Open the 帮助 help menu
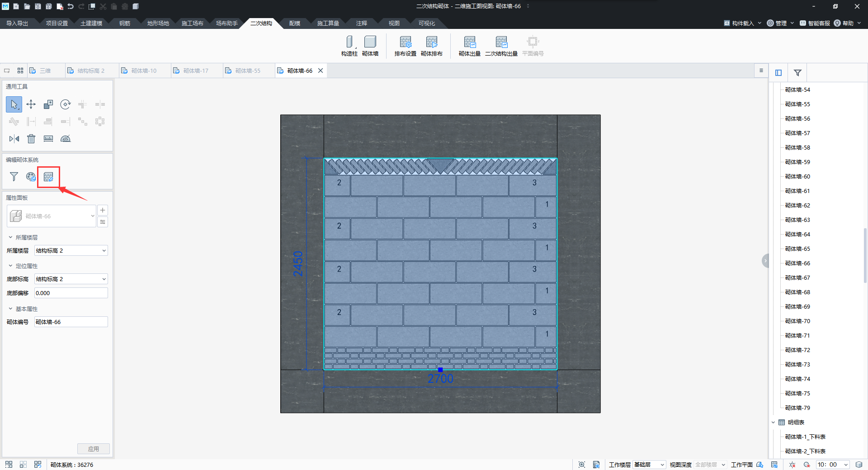868x470 pixels. [x=848, y=23]
